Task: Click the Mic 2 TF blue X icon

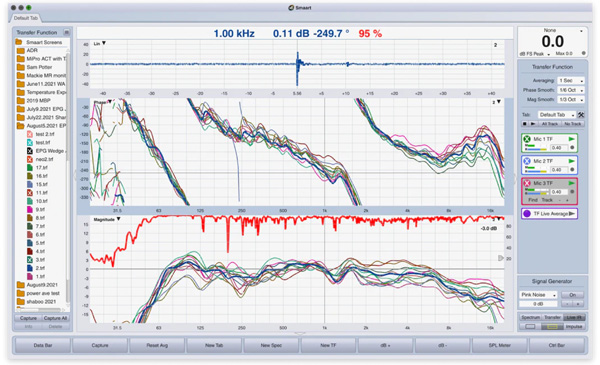Action: (x=527, y=161)
